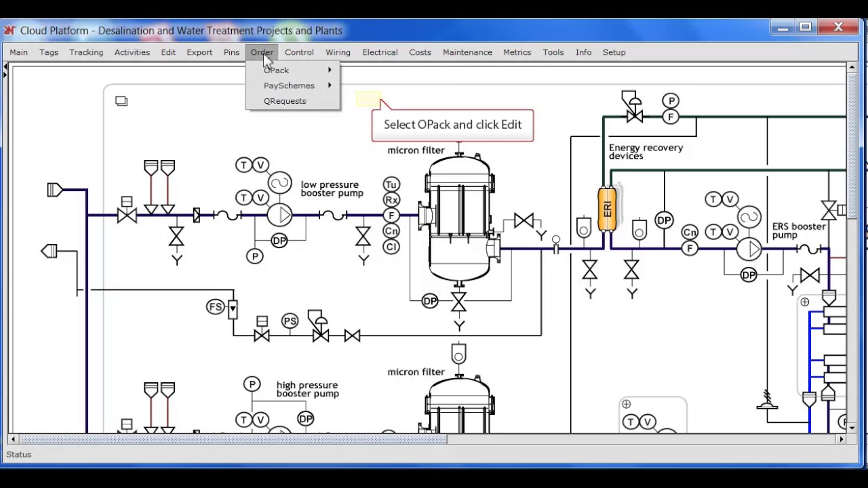Screen dimensions: 868x488
Task: Open the Electrical menu
Action: coord(380,52)
